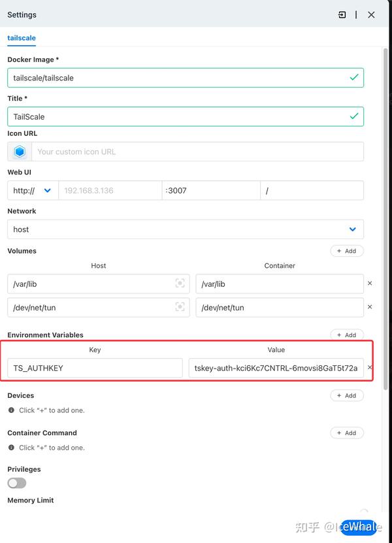Click the folder picker icon beside /var/lib host path
This screenshot has width=392, height=543.
[x=180, y=283]
